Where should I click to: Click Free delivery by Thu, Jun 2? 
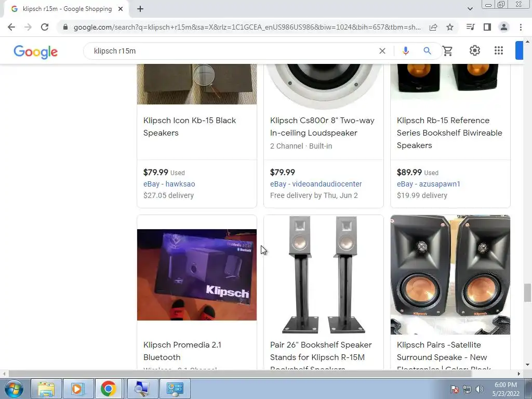314,195
